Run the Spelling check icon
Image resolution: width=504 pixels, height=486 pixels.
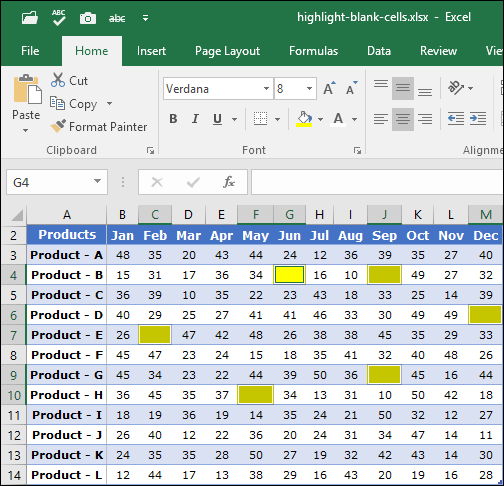(59, 18)
